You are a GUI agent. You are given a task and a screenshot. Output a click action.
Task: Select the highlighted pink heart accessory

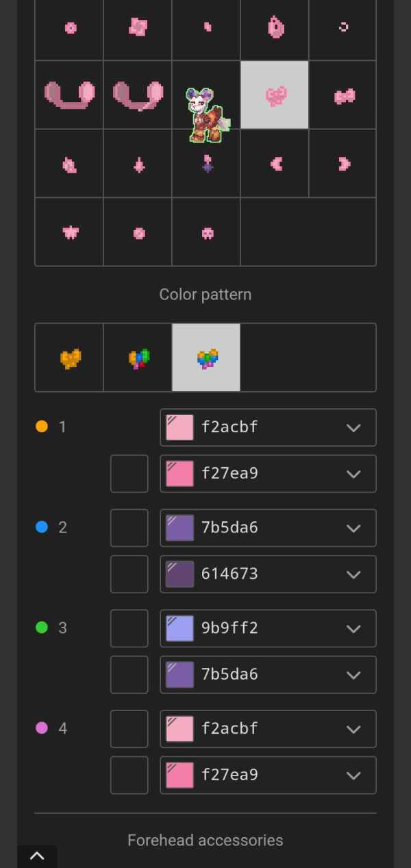click(275, 95)
